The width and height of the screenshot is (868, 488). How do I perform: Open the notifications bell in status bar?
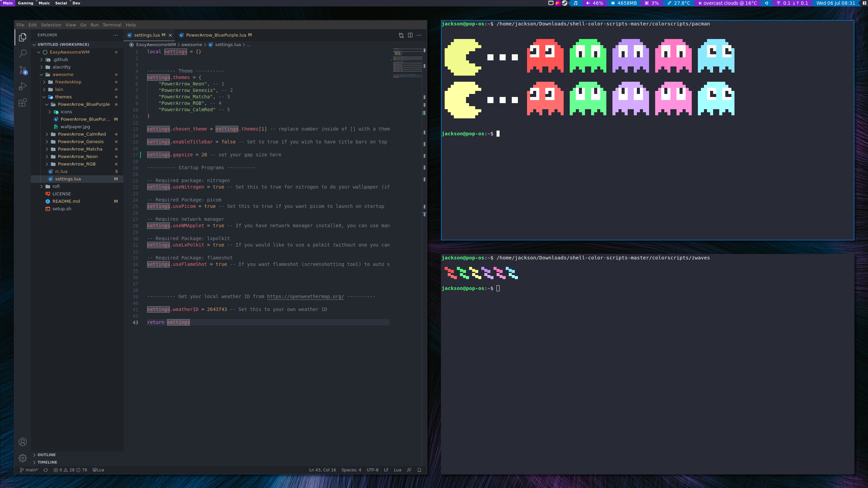419,470
